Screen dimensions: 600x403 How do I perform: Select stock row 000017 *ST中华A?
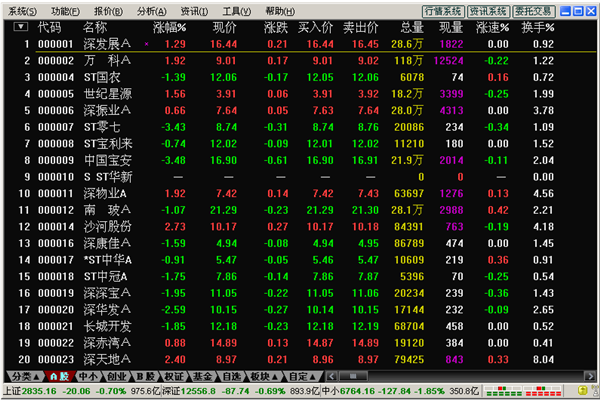300,260
